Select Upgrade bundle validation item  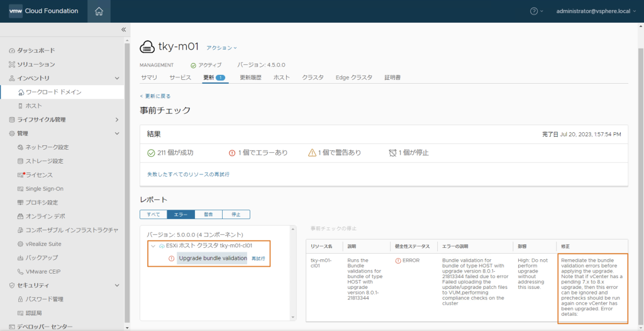point(213,258)
